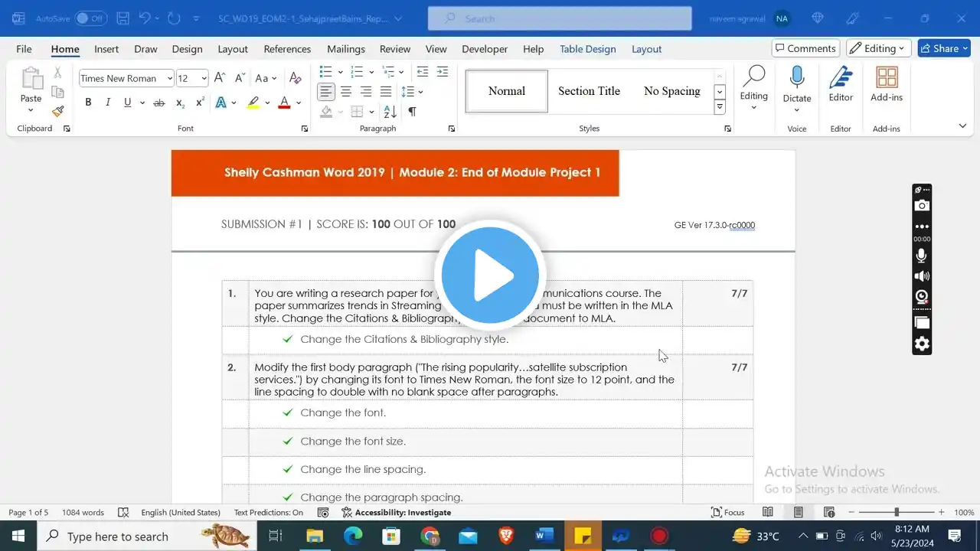Expand the Styles gallery more arrow
Viewport: 980px width, 551px height.
(720, 108)
